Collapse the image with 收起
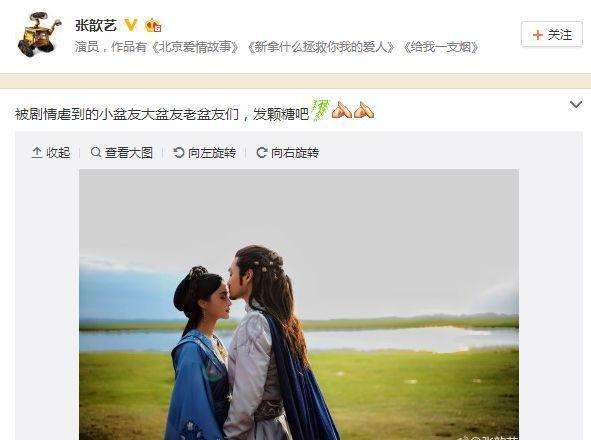 pyautogui.click(x=51, y=153)
